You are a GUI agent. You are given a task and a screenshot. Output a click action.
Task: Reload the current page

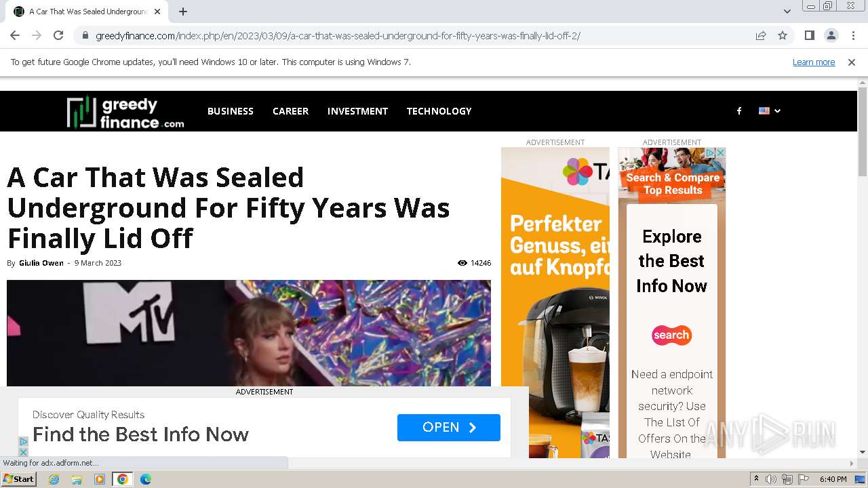[58, 35]
